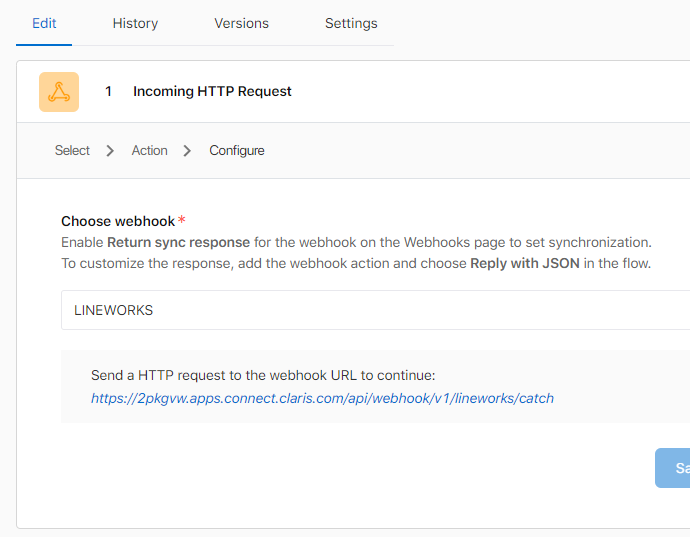The height and width of the screenshot is (537, 690).
Task: Open the History tab
Action: click(135, 23)
